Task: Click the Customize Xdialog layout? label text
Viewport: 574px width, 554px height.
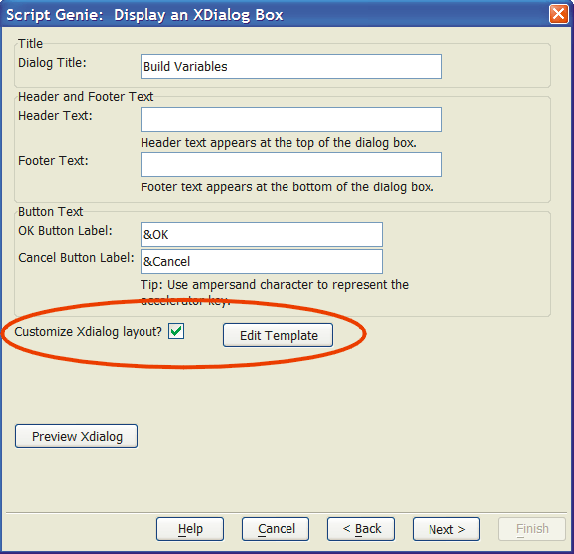Action: coord(88,332)
